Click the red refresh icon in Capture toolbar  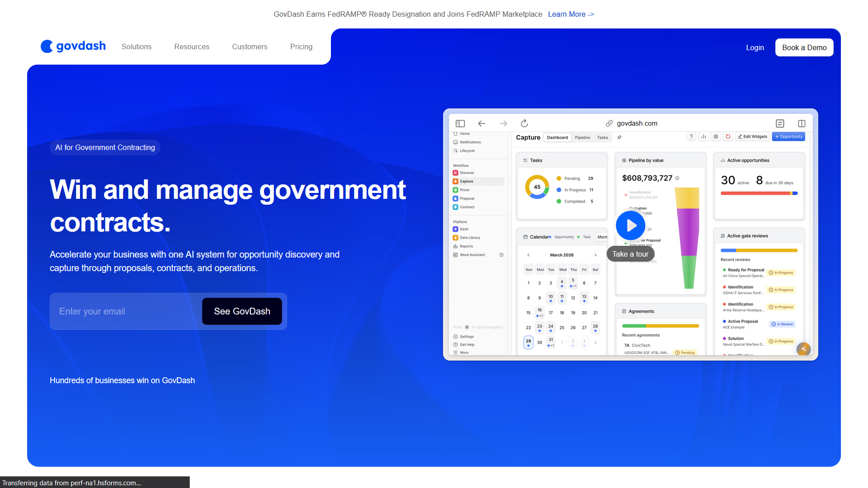coord(728,136)
